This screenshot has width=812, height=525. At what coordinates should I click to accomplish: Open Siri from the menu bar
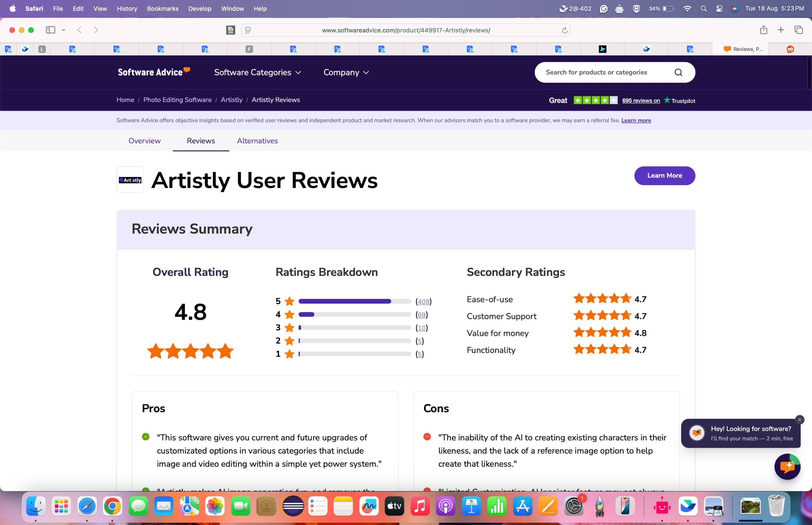734,9
